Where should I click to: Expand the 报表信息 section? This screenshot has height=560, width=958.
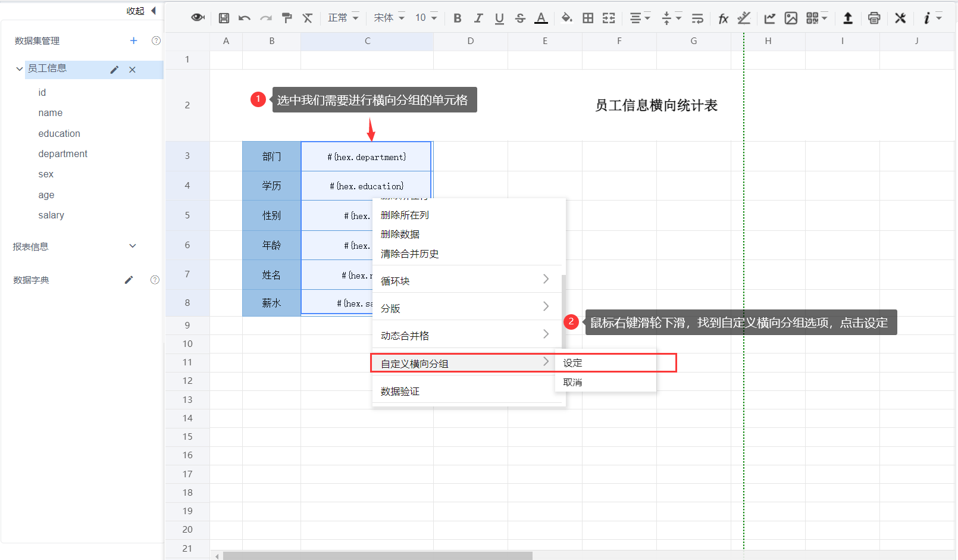(133, 246)
